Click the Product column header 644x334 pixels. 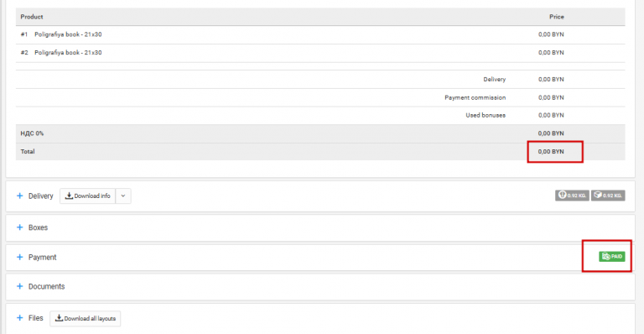click(x=32, y=17)
